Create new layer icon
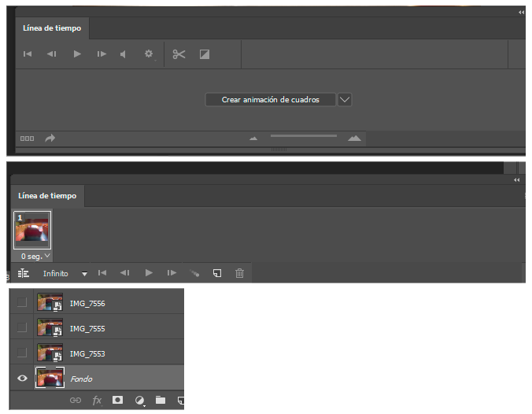The height and width of the screenshot is (414, 532). 181,401
